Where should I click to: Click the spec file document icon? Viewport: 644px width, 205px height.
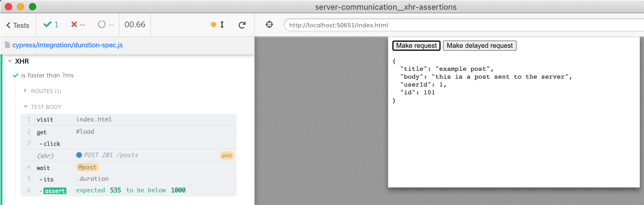pyautogui.click(x=8, y=45)
